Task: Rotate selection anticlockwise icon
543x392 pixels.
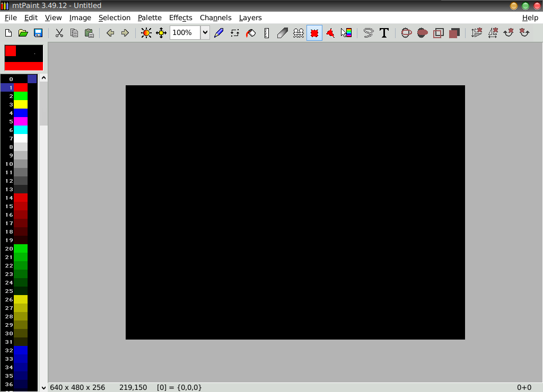Action: 524,33
